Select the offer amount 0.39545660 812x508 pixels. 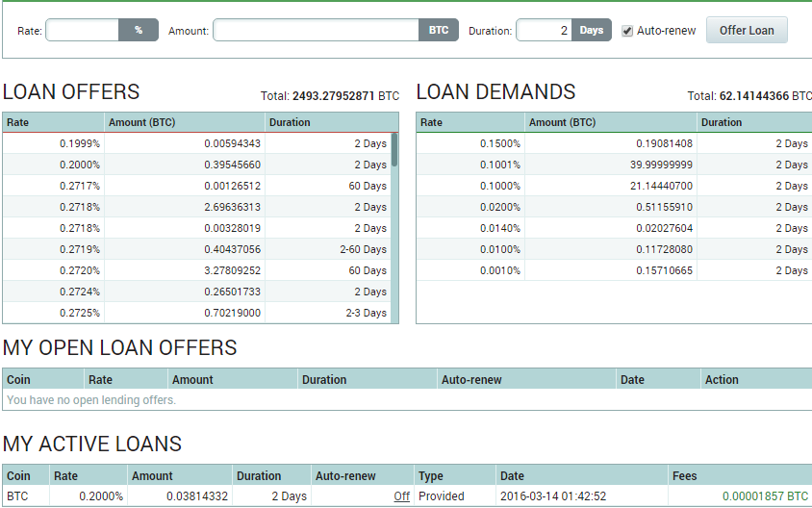[232, 165]
